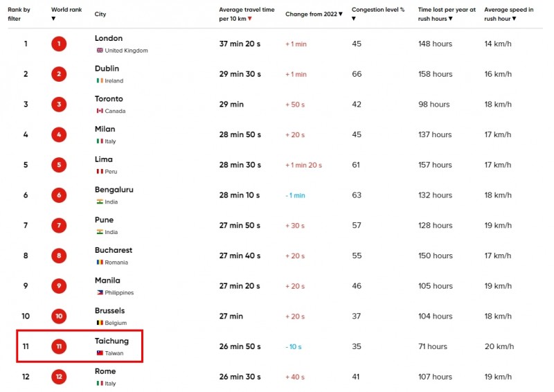This screenshot has height=392, width=554.
Task: Click the Ireland flag under Dublin
Action: pos(100,80)
